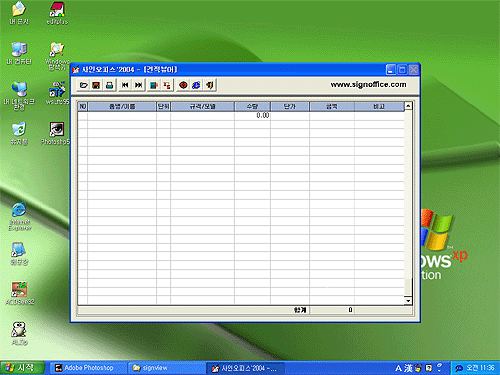The width and height of the screenshot is (500, 375).
Task: Click the IME language A indicator in tray
Action: 398,368
